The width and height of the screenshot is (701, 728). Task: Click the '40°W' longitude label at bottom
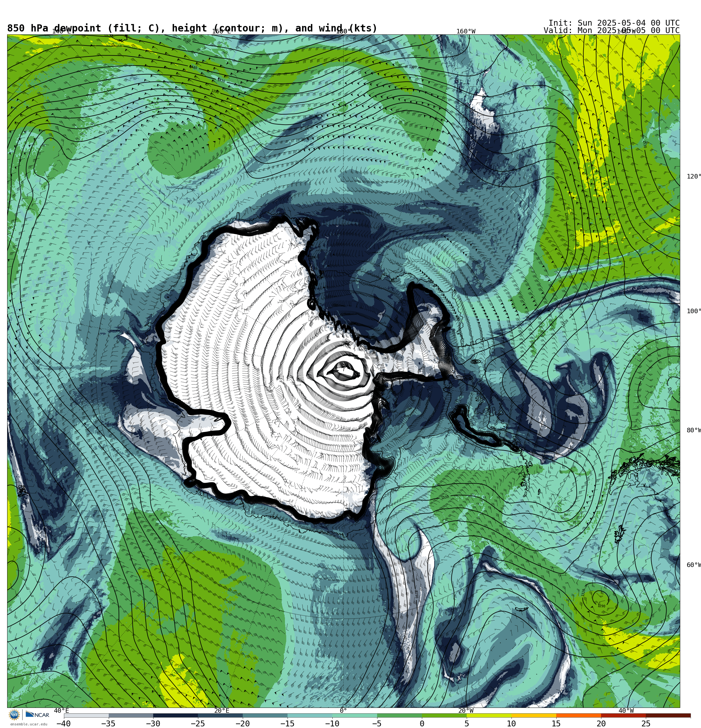point(626,711)
